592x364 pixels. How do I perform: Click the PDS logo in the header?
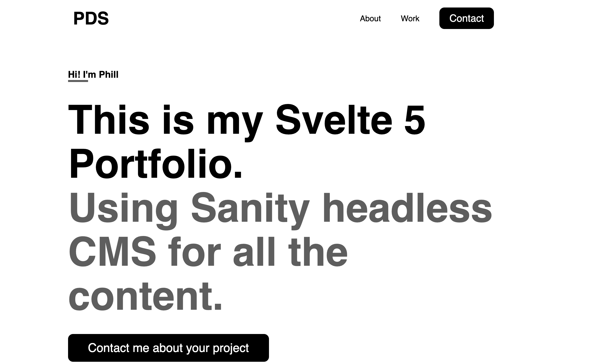point(91,18)
